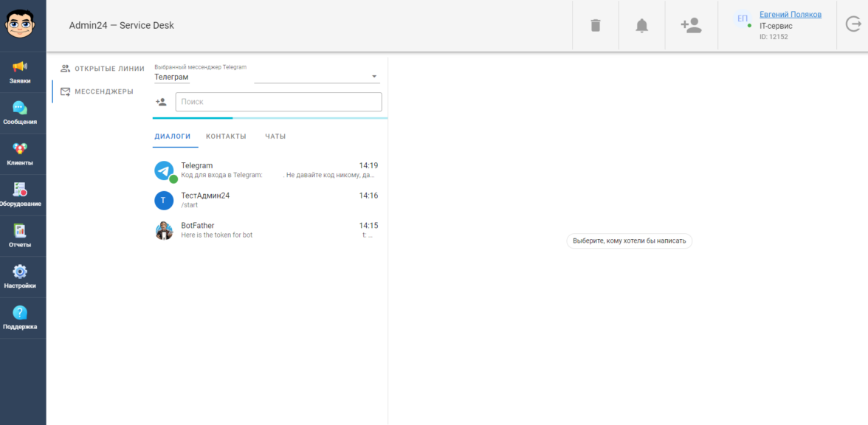Open Евгений Поляков profile link

(x=790, y=15)
